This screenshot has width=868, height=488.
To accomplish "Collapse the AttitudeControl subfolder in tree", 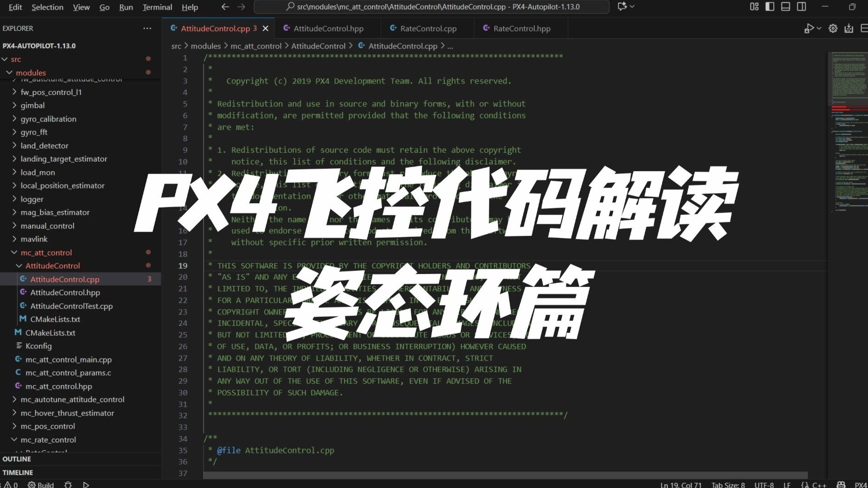I will 19,266.
